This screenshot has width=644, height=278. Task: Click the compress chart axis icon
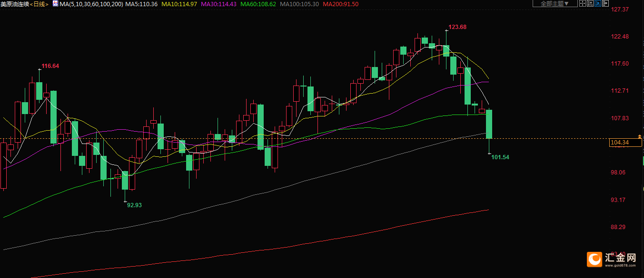point(590,4)
